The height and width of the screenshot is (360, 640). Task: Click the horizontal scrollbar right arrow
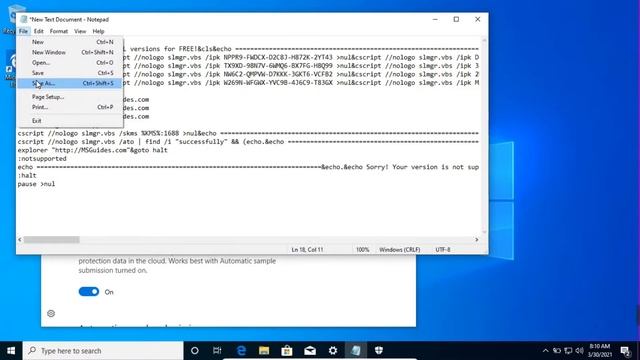(476, 240)
